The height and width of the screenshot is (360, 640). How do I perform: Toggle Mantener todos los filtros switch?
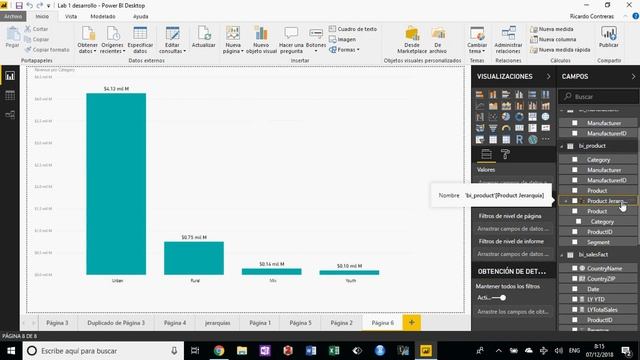(x=499, y=298)
